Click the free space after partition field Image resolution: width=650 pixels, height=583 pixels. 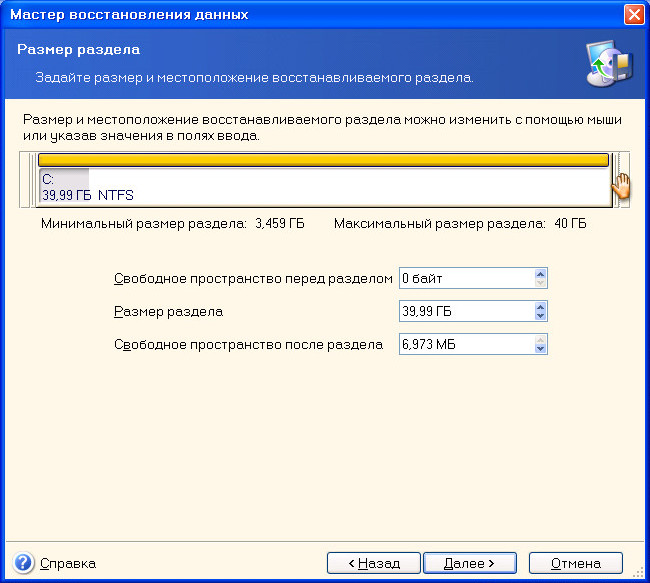[x=465, y=345]
